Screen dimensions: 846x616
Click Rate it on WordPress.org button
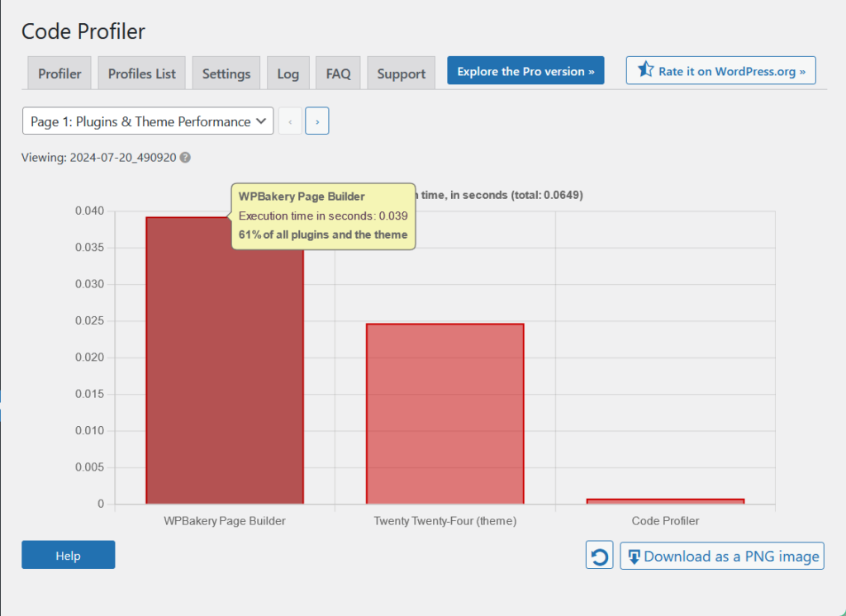(720, 71)
